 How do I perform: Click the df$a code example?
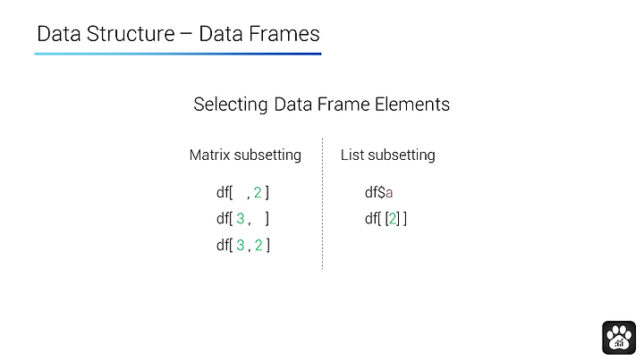(x=378, y=192)
